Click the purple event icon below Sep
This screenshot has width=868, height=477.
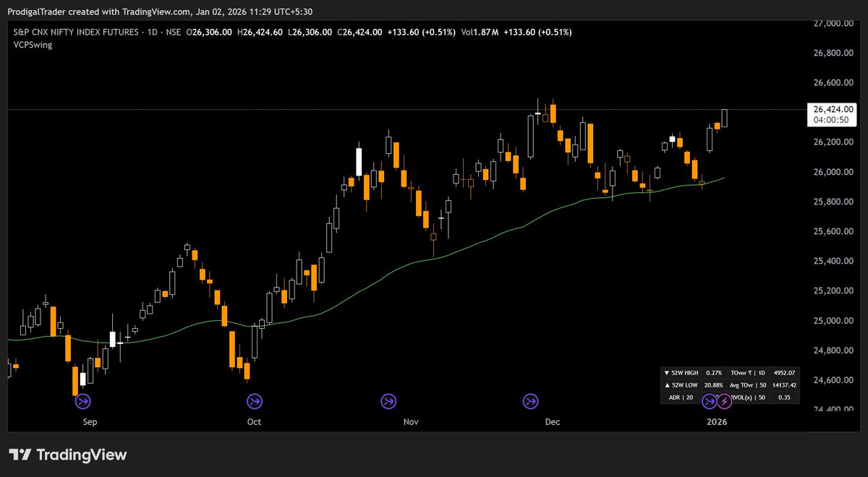[82, 401]
